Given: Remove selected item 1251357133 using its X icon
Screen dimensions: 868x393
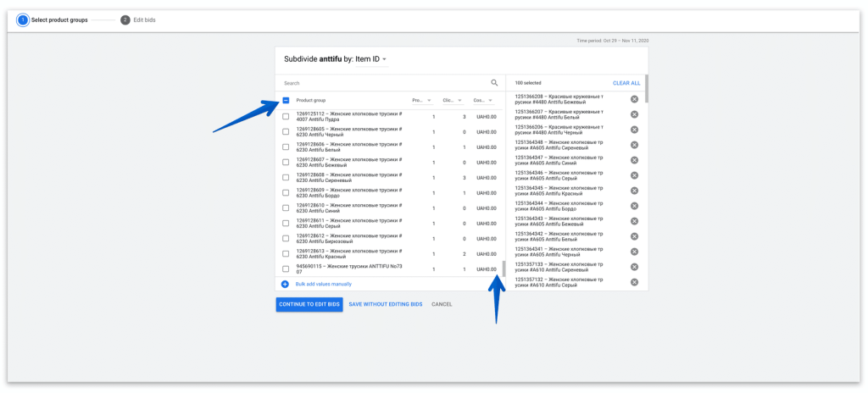Looking at the screenshot, I should pos(634,267).
